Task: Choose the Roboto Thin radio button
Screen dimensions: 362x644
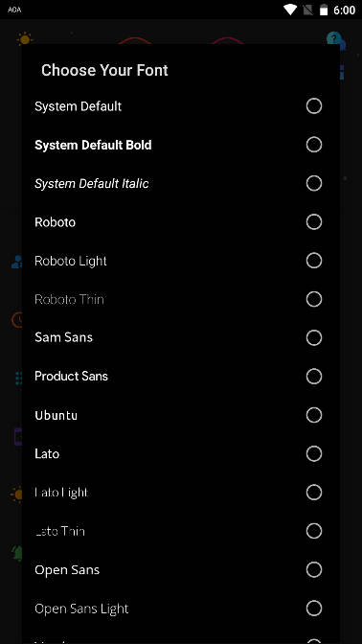Action: pyautogui.click(x=314, y=299)
